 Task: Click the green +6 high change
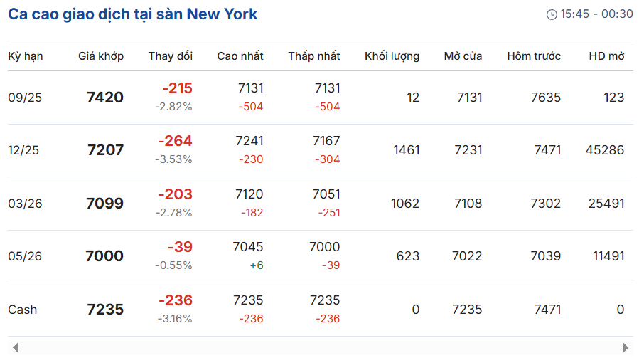click(257, 265)
